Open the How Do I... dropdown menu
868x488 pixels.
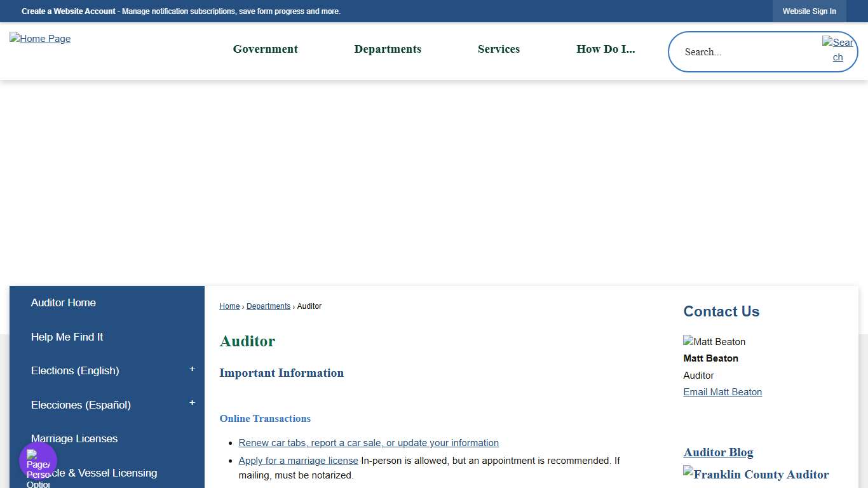click(x=606, y=49)
